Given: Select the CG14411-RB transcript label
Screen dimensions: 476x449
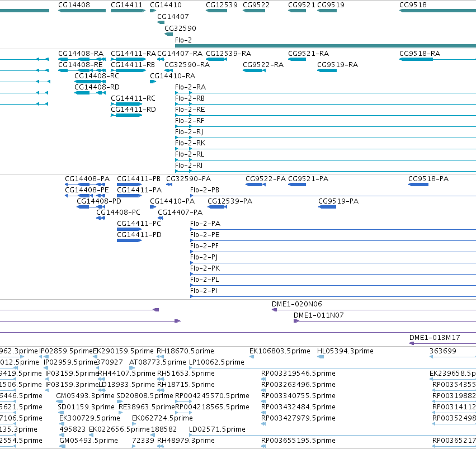Looking at the screenshot, I should click(x=133, y=65).
